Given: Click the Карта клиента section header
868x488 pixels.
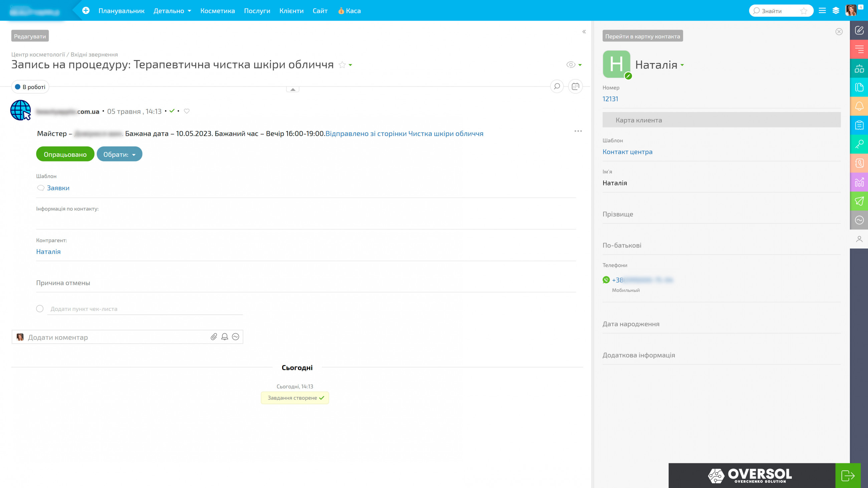Looking at the screenshot, I should coord(721,120).
